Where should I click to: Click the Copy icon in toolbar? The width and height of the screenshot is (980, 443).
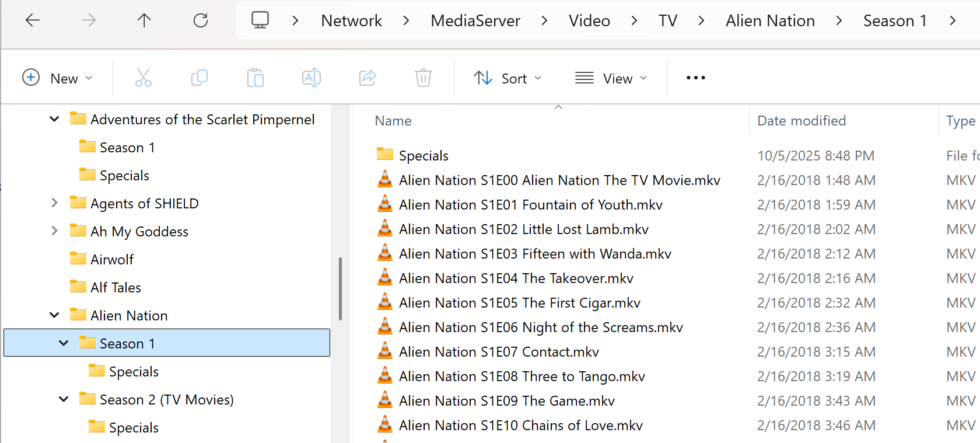[199, 78]
